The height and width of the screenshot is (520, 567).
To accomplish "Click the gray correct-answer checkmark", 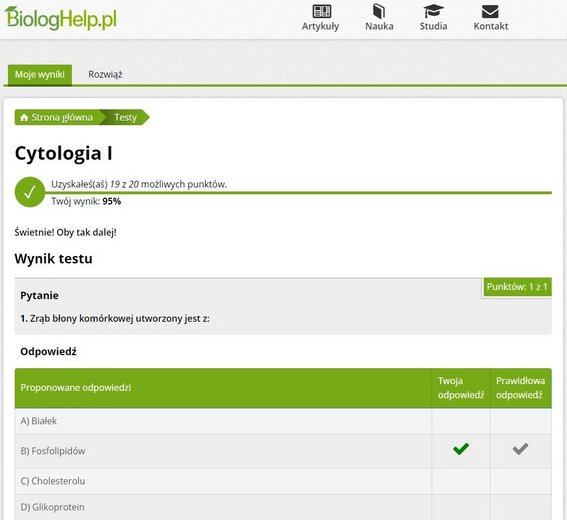I will point(520,449).
